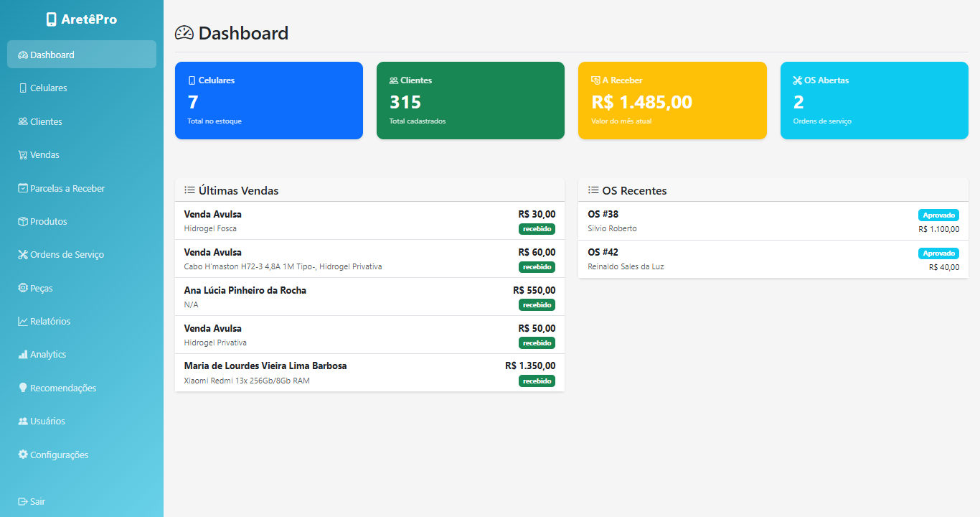Open Configurações with the gear icon
The image size is (980, 517).
(x=22, y=455)
